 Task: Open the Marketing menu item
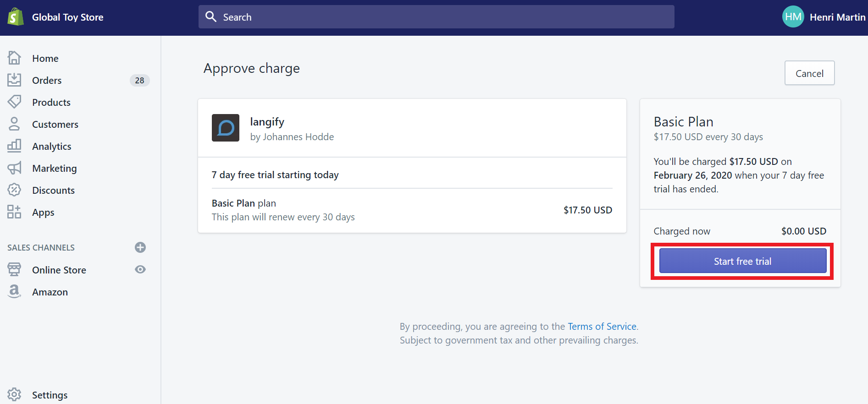click(55, 169)
